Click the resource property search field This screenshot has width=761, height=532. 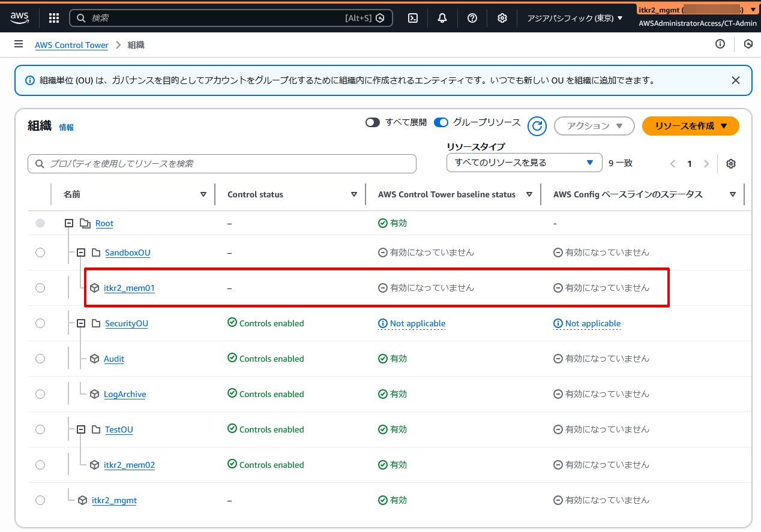tap(222, 164)
